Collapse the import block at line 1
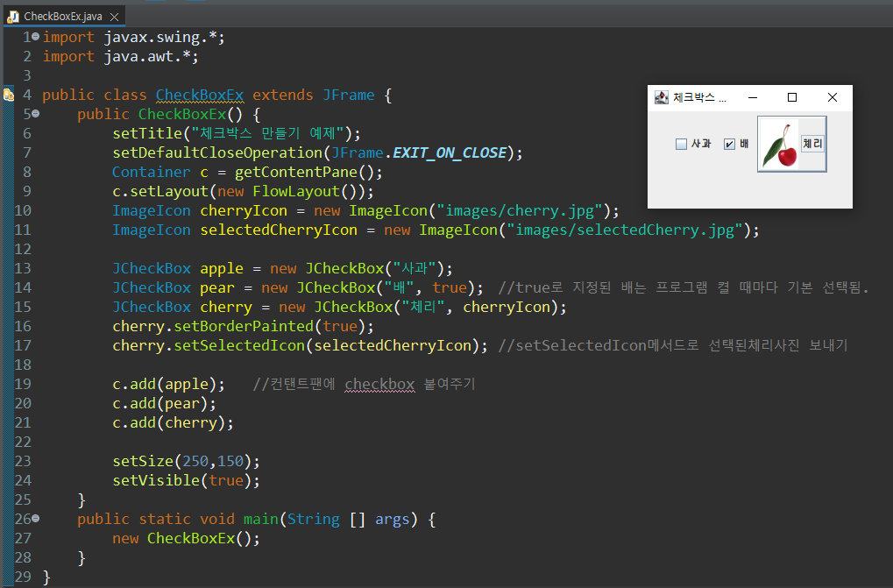The width and height of the screenshot is (893, 588). 36,37
